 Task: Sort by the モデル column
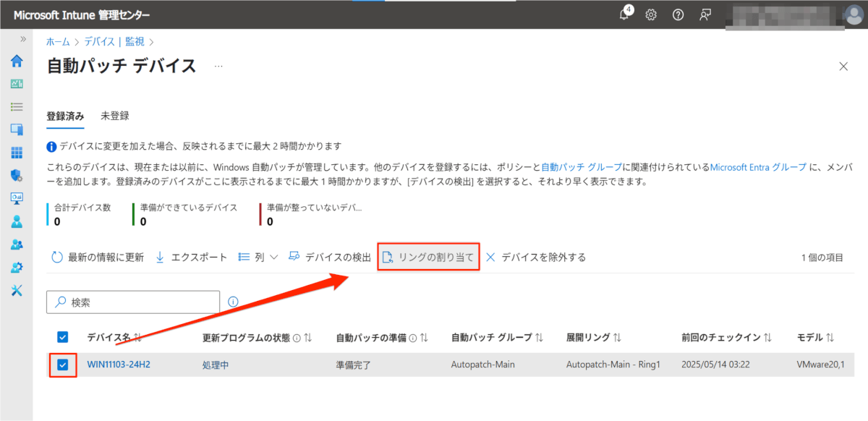pos(815,338)
